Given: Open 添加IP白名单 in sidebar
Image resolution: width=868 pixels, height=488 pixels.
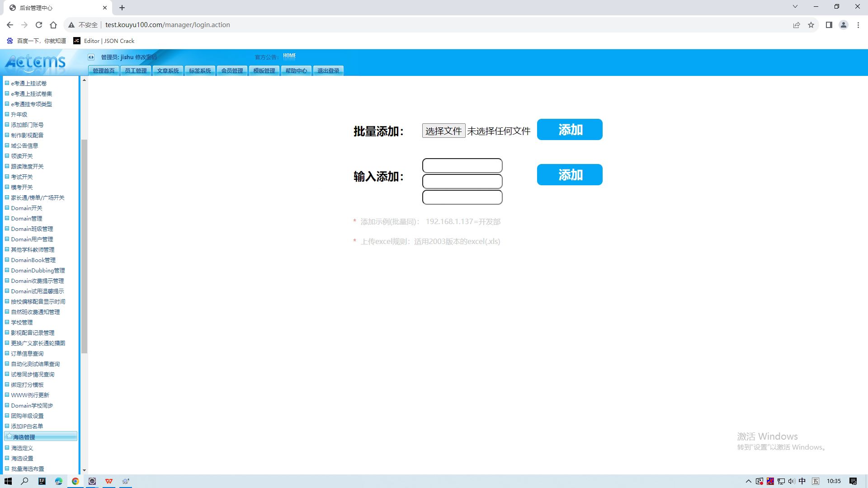Looking at the screenshot, I should pos(27,426).
